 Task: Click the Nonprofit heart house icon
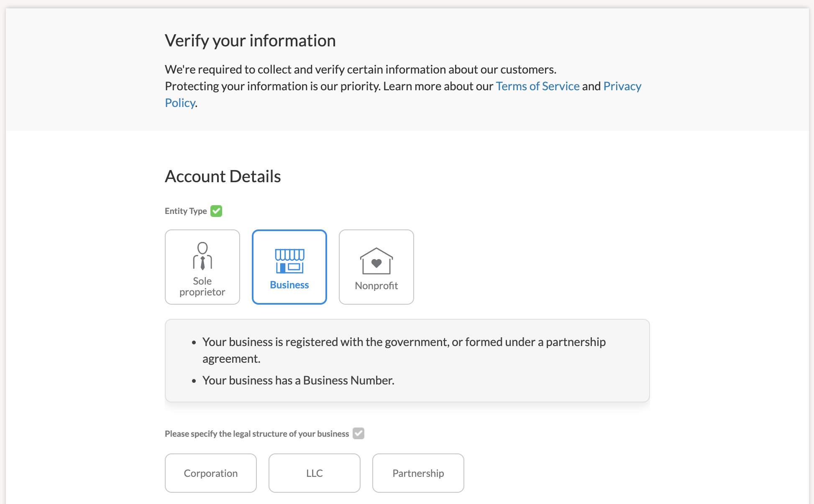click(x=376, y=261)
